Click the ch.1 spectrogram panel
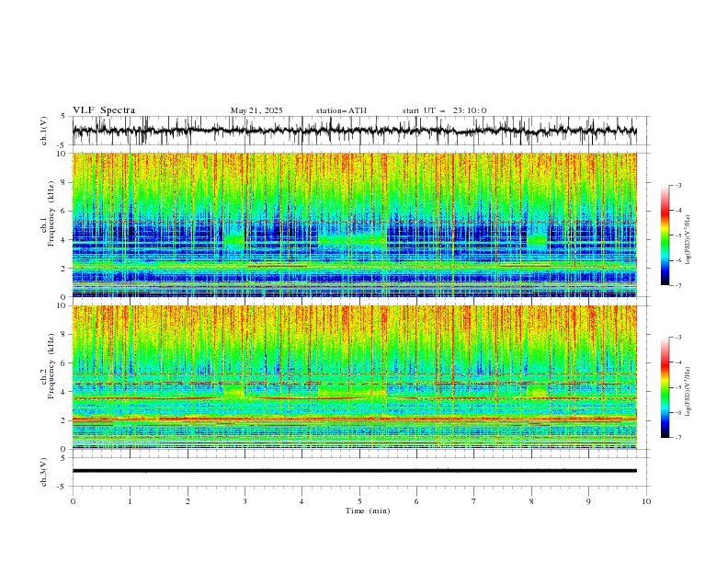This screenshot has width=728, height=563. [354, 224]
